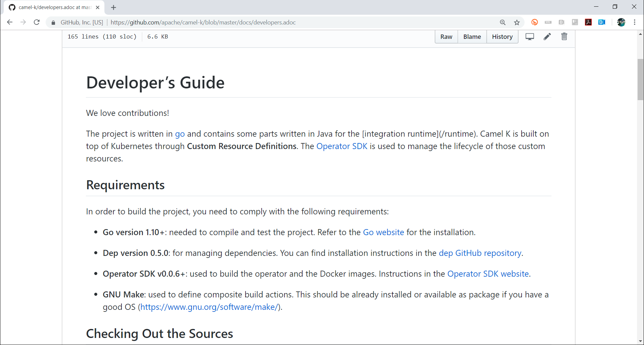Click the browser forward arrow
Viewport: 644px width, 345px height.
coord(23,22)
